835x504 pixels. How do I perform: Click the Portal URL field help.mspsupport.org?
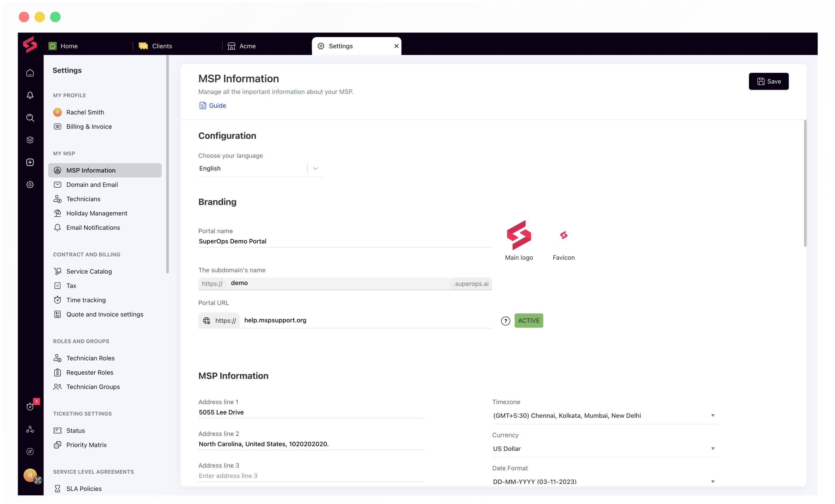(365, 320)
